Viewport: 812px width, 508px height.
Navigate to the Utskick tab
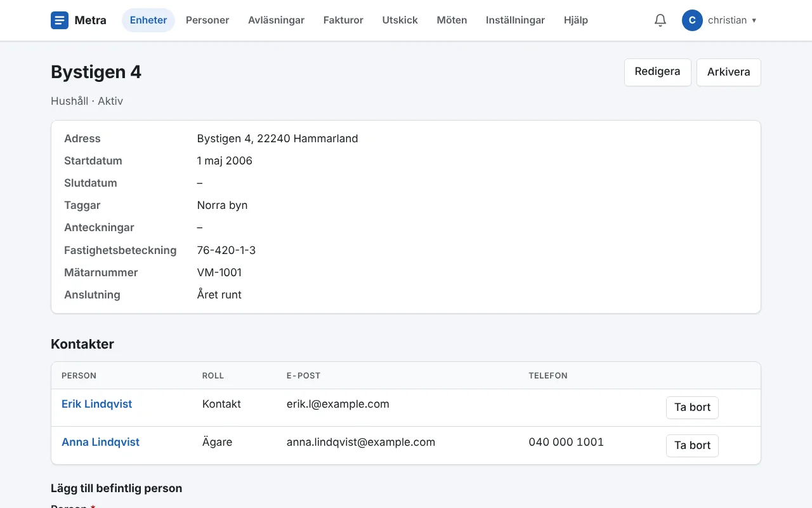click(400, 20)
